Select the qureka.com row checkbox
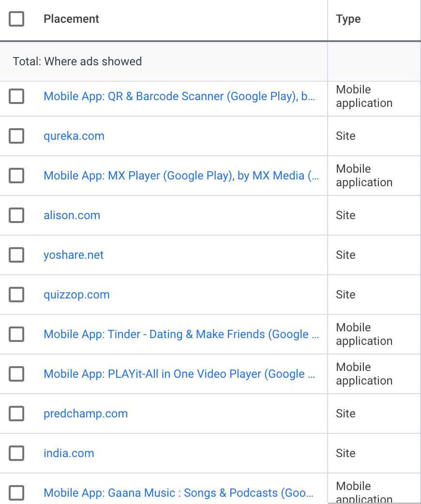 [x=16, y=136]
